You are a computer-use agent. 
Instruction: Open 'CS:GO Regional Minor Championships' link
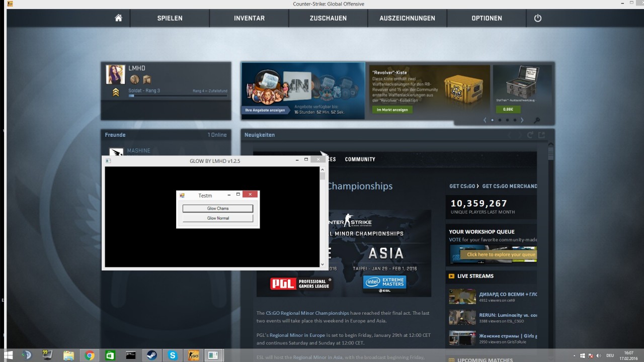tap(307, 313)
